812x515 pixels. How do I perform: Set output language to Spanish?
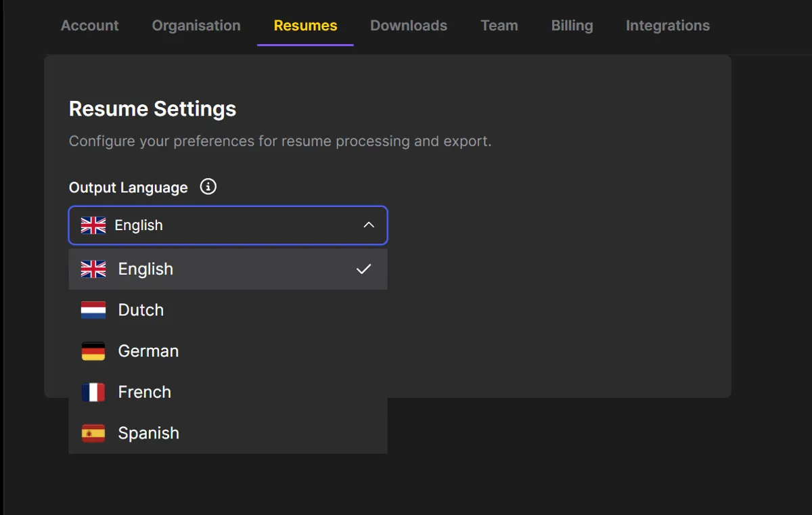click(x=148, y=433)
